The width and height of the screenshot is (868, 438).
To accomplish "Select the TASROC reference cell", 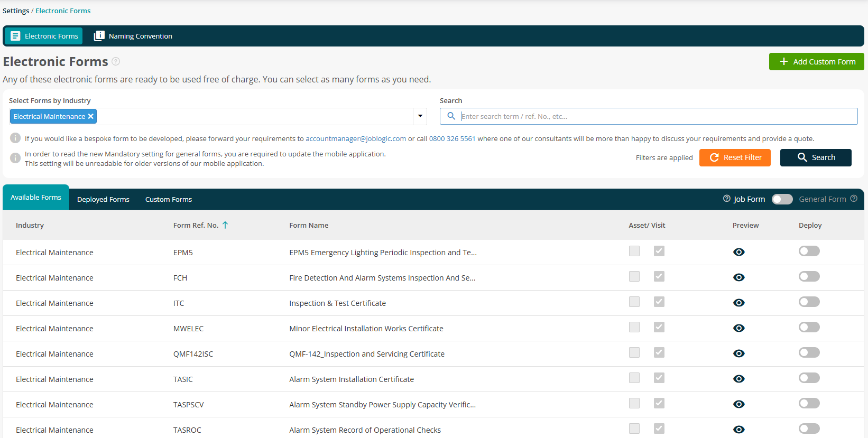I will (187, 430).
